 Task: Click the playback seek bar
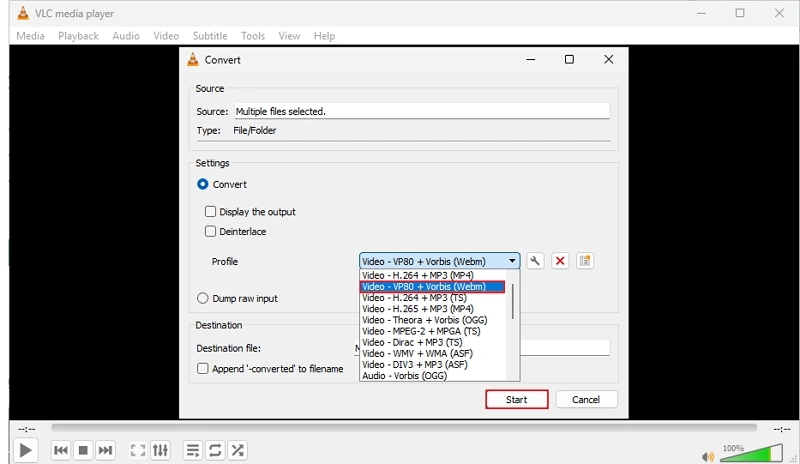[x=404, y=428]
